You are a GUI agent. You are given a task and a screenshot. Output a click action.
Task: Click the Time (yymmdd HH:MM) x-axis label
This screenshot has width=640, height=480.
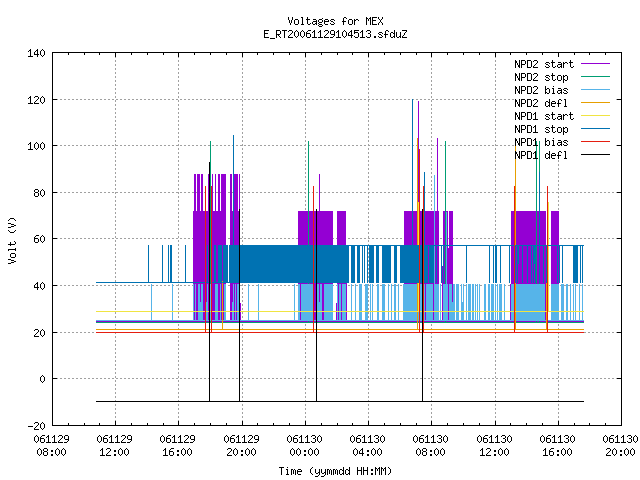(x=335, y=471)
